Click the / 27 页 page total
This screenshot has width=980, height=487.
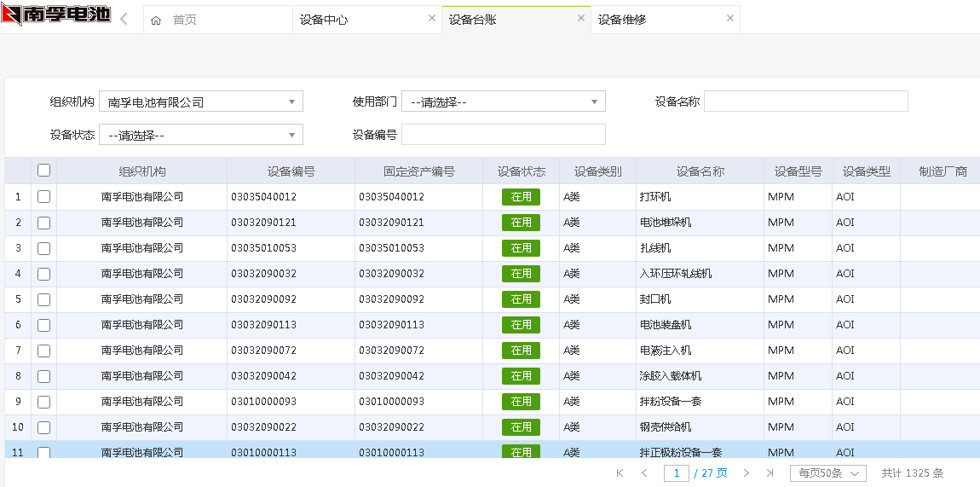click(x=711, y=473)
